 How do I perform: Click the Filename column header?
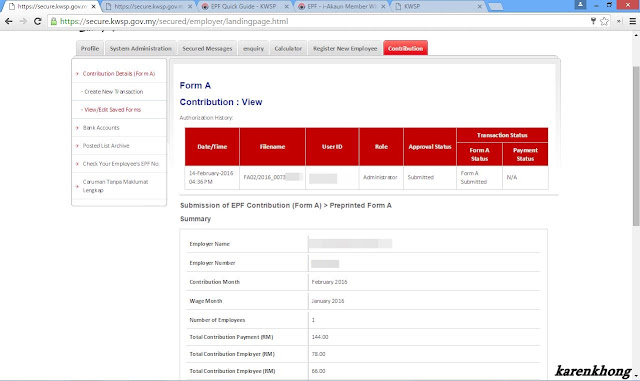[272, 147]
